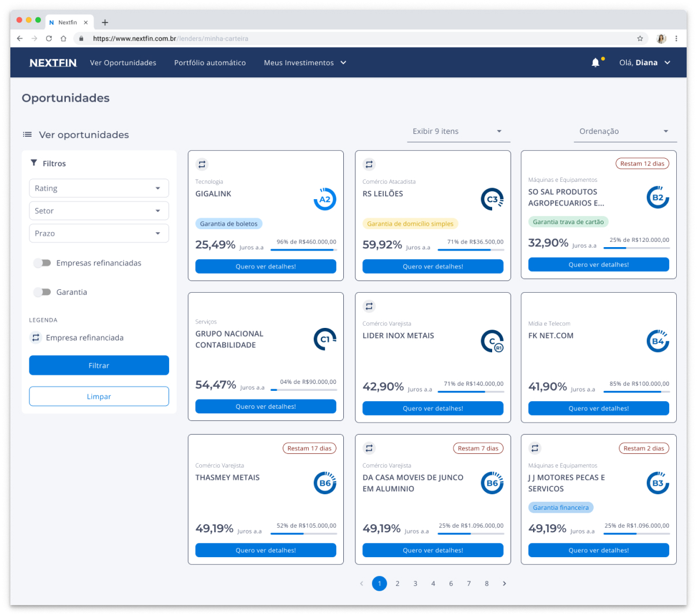
Task: Click the C3 rating badge on RS LEILÕES
Action: [492, 199]
